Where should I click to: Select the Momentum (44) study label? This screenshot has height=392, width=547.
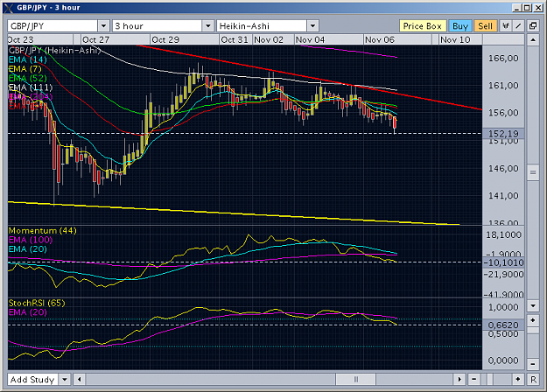tap(43, 230)
